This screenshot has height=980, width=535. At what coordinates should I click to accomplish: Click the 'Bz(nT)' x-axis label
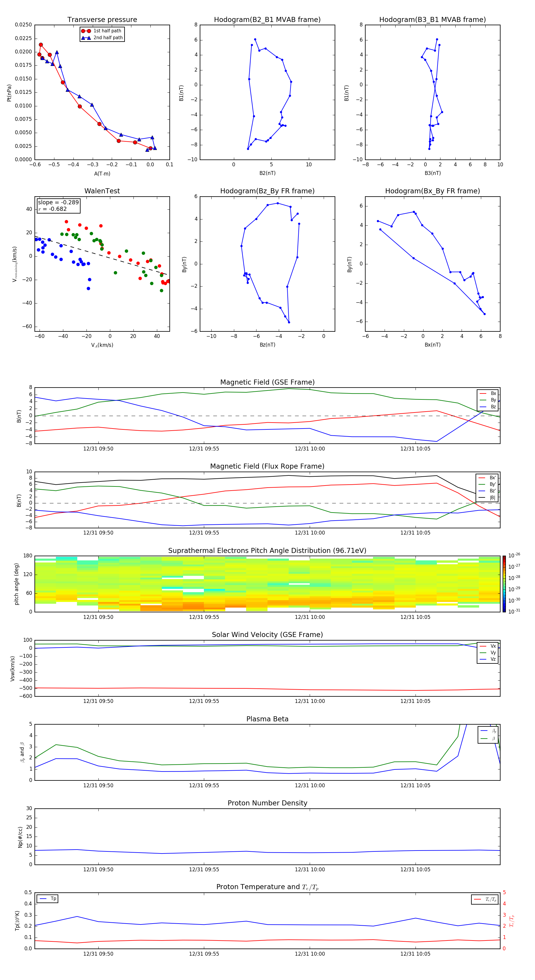pos(267,345)
